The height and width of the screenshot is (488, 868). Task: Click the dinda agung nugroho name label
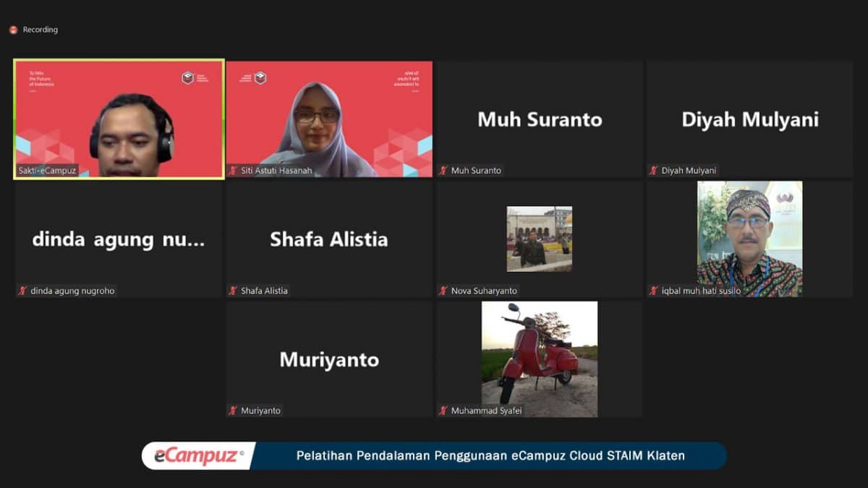[x=72, y=291]
